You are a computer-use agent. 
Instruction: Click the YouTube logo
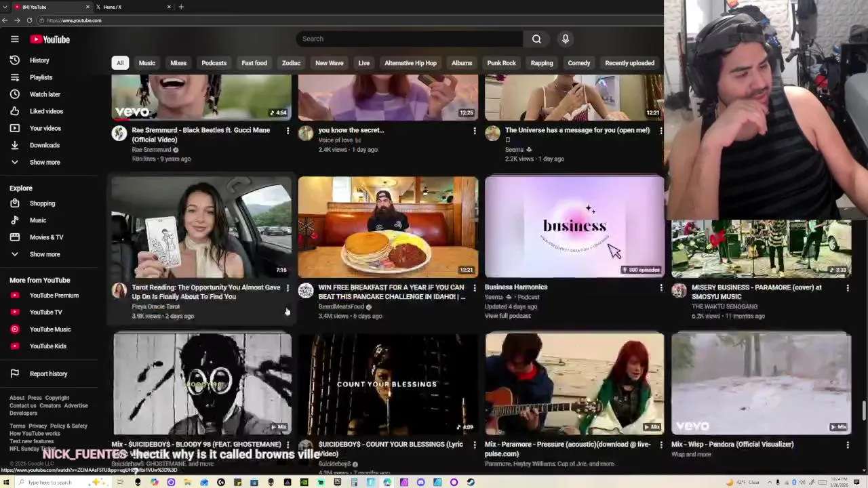[x=50, y=39]
